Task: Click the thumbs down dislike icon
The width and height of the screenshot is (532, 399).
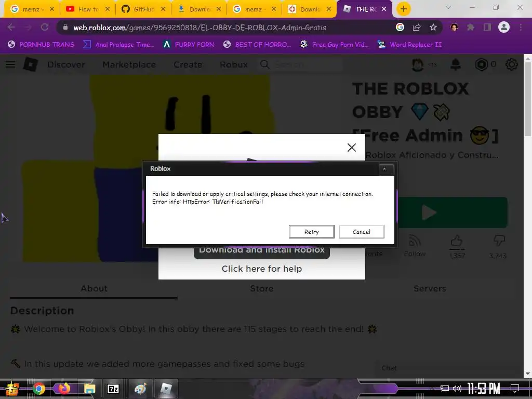Action: tap(499, 241)
